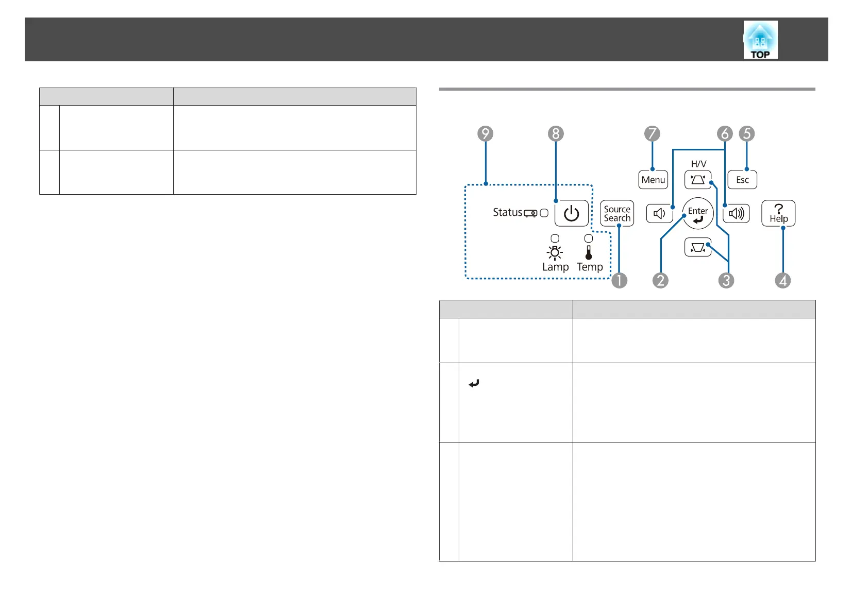Click the Temp thermometer indicator icon

(589, 252)
